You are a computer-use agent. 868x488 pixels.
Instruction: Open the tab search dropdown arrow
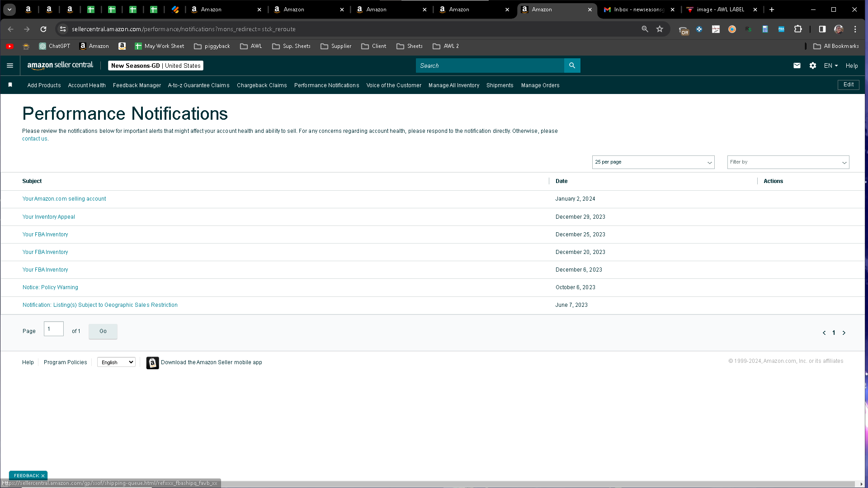pyautogui.click(x=9, y=9)
